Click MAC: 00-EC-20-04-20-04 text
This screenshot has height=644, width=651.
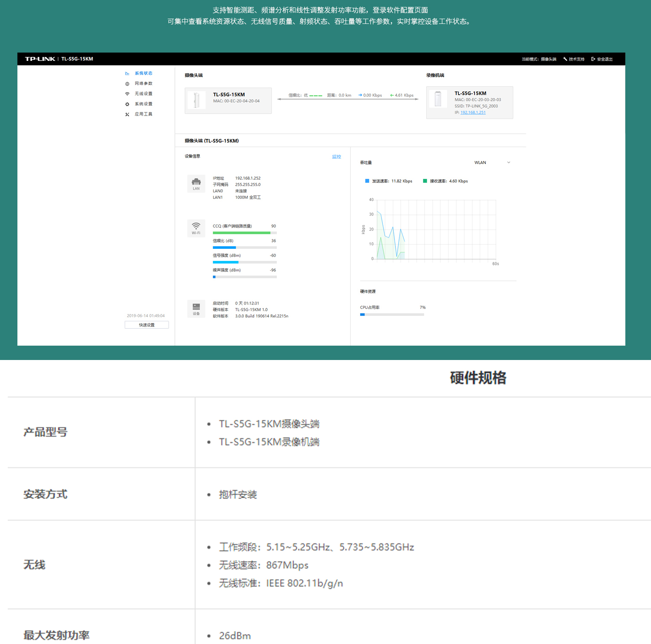click(236, 101)
